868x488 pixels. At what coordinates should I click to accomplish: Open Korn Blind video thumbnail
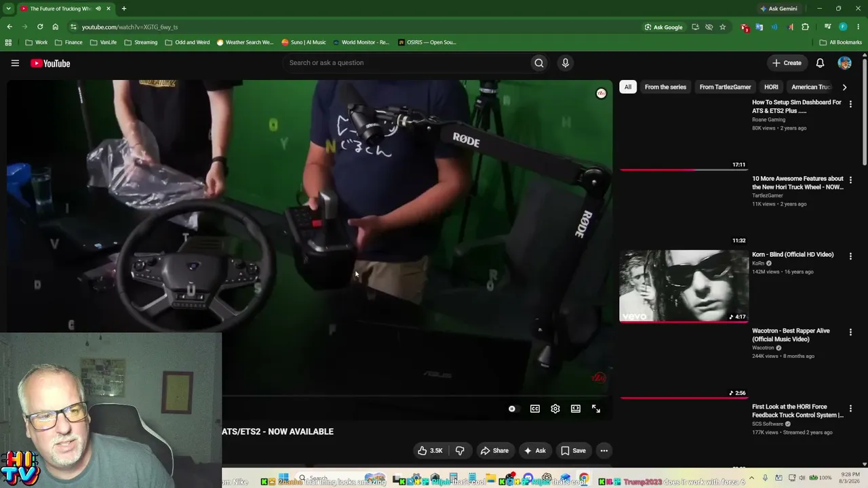point(684,285)
